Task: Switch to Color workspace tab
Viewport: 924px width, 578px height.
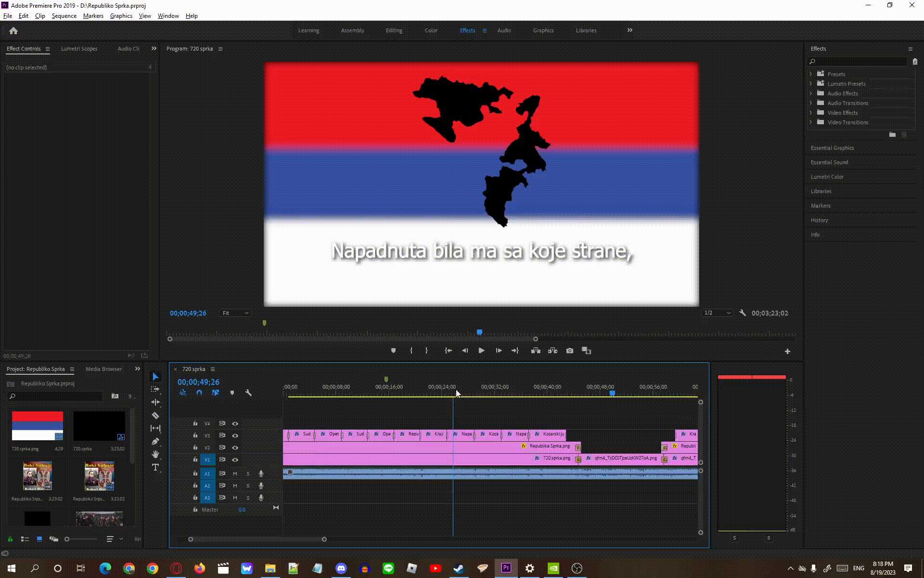Action: click(x=431, y=30)
